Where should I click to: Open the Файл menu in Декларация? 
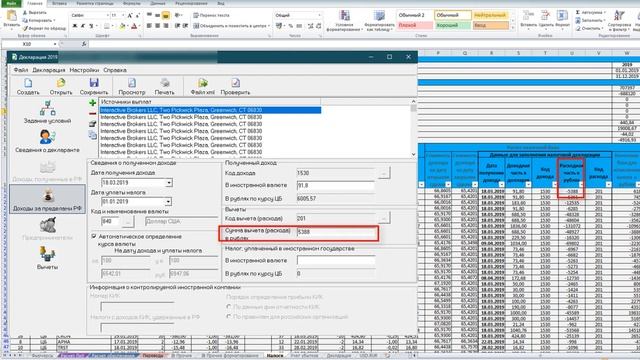click(x=21, y=70)
